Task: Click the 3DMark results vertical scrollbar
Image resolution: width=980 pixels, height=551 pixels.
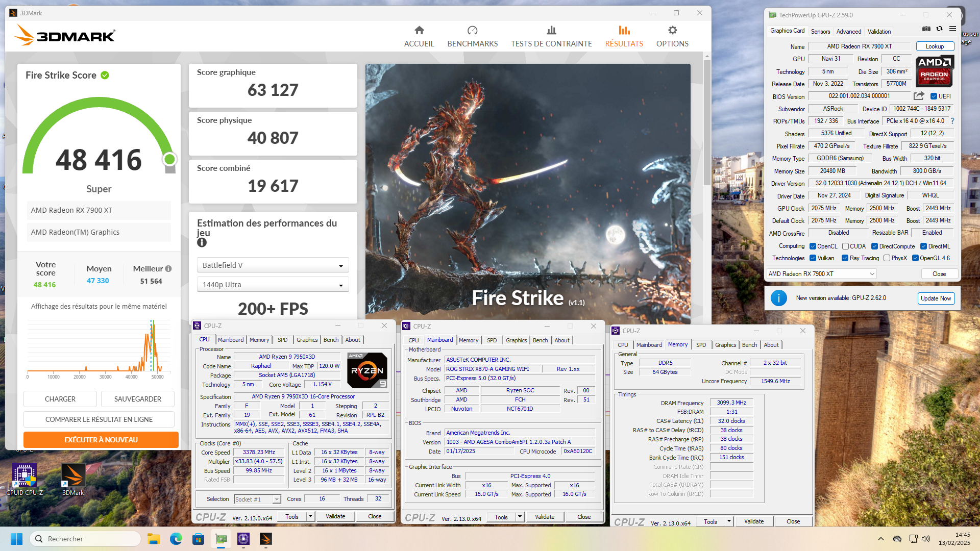Action: pos(707,122)
